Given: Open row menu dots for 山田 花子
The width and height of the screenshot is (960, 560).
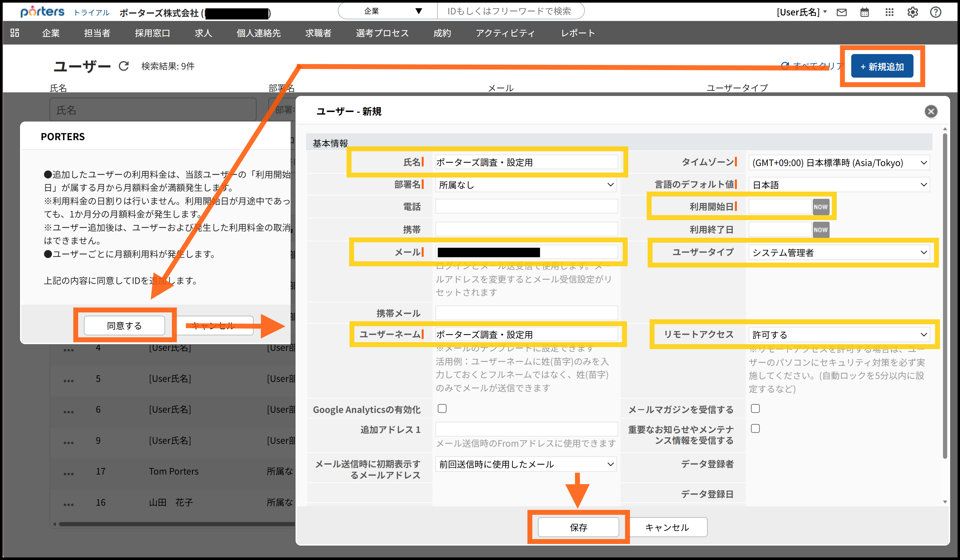Looking at the screenshot, I should (68, 504).
